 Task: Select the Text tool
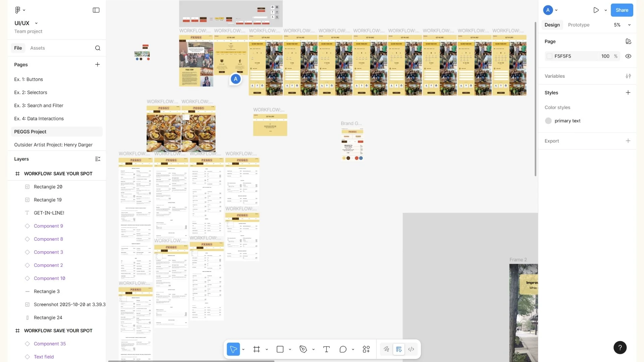pyautogui.click(x=326, y=349)
